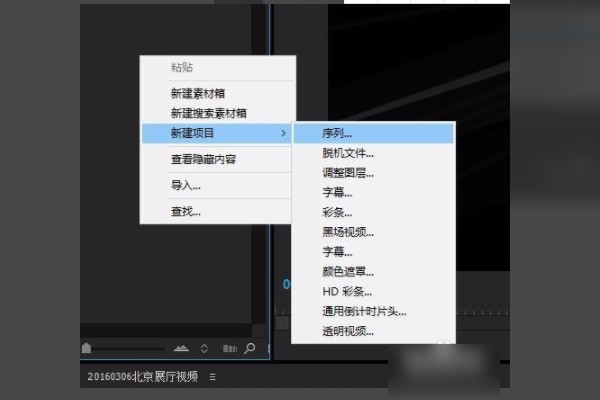600x400 pixels.
Task: Click the sort icons up-down arrows button
Action: coord(204,348)
